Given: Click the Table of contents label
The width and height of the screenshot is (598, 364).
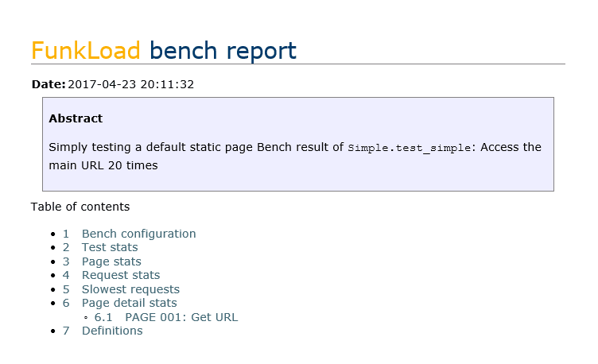Looking at the screenshot, I should 80,207.
